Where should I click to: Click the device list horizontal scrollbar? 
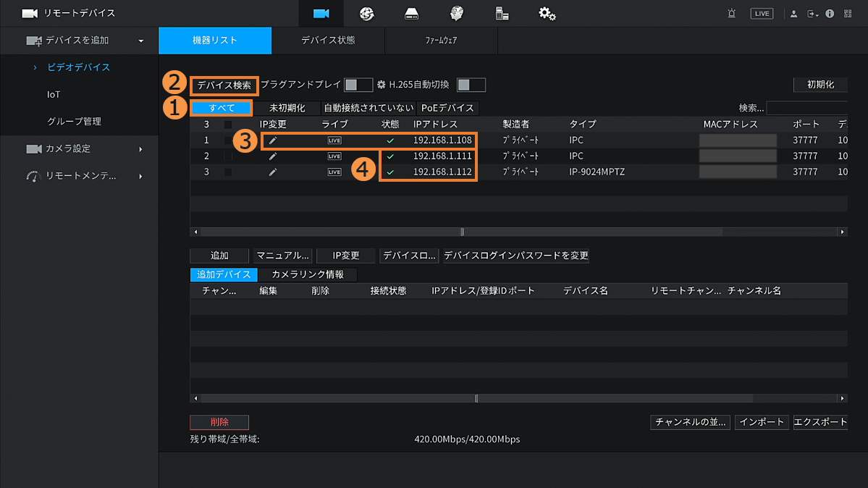coord(518,232)
